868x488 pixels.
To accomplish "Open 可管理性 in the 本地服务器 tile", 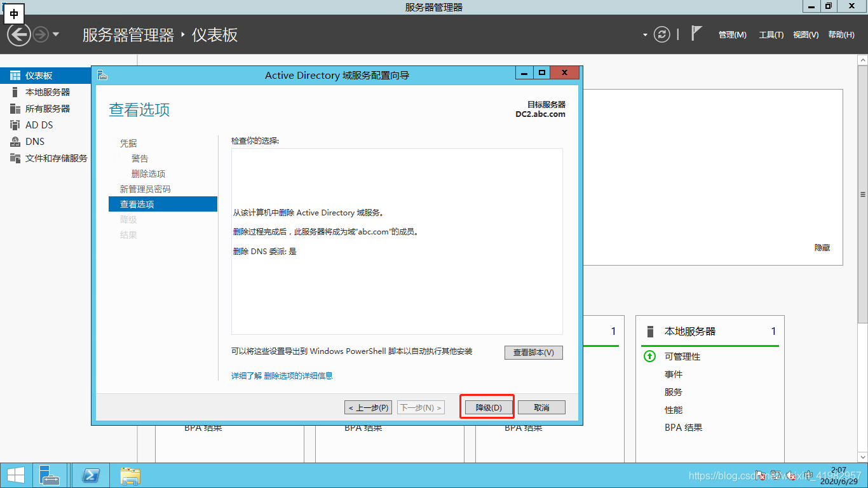I will 682,356.
